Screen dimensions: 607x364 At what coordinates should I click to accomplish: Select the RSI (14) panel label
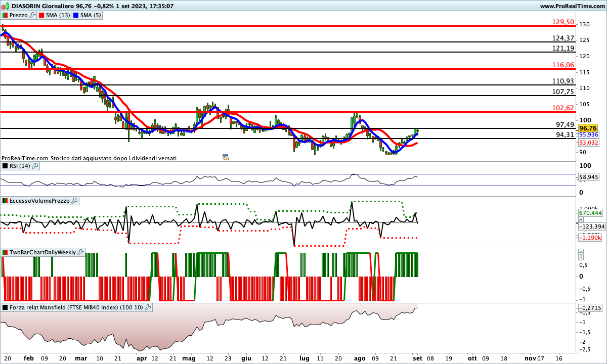(x=20, y=166)
